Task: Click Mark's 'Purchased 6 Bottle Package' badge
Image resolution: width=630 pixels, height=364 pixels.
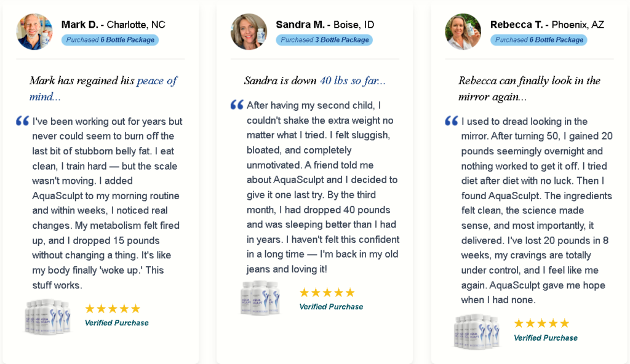Action: tap(110, 40)
